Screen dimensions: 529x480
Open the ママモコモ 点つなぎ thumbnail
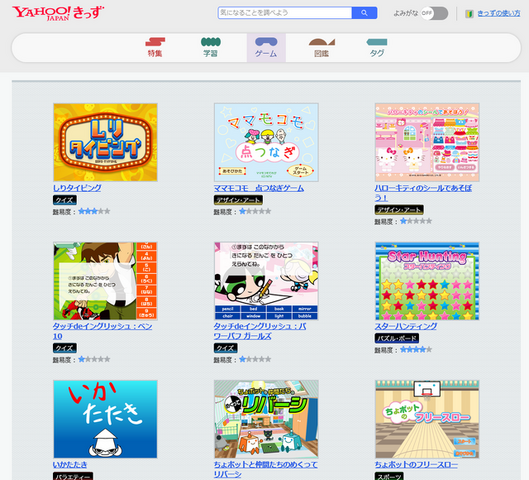[x=266, y=142]
